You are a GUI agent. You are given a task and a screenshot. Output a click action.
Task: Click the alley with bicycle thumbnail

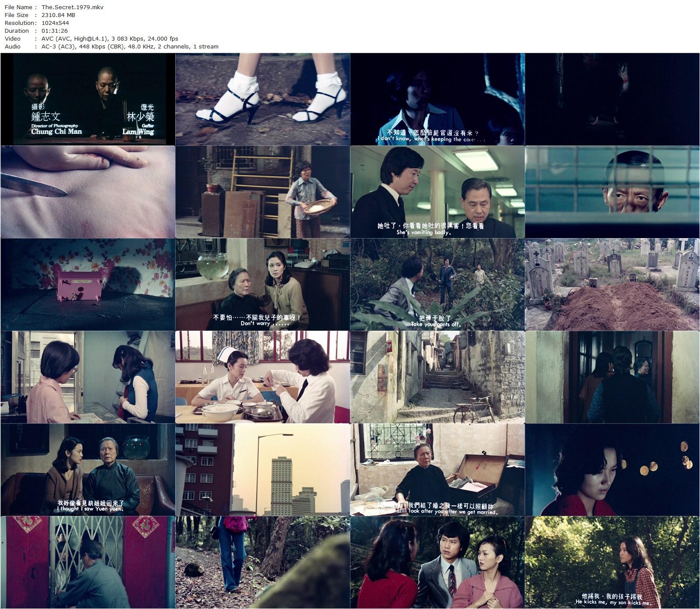pyautogui.click(x=437, y=377)
